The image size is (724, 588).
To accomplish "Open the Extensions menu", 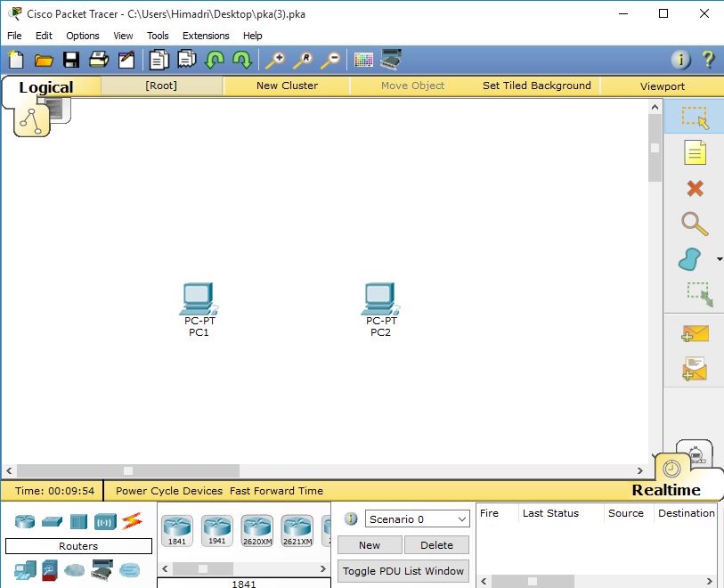I will pos(206,36).
